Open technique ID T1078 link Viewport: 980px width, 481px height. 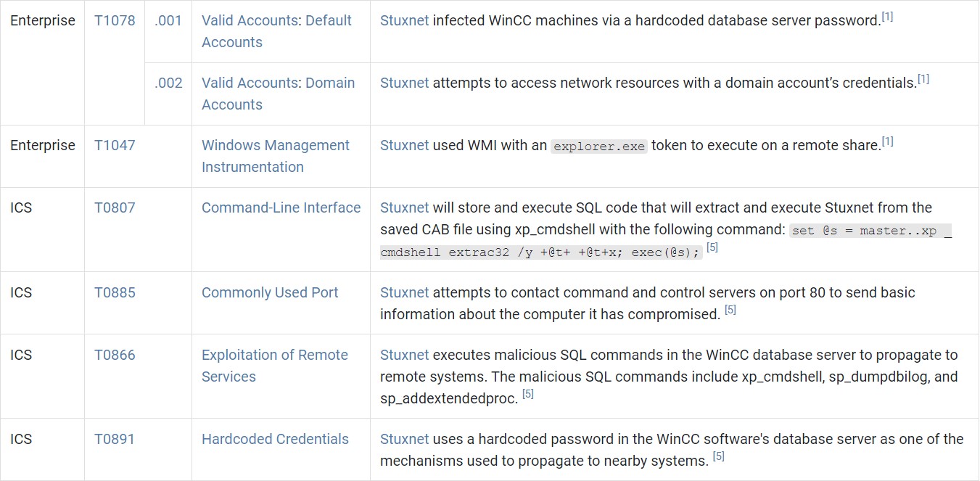[x=115, y=20]
